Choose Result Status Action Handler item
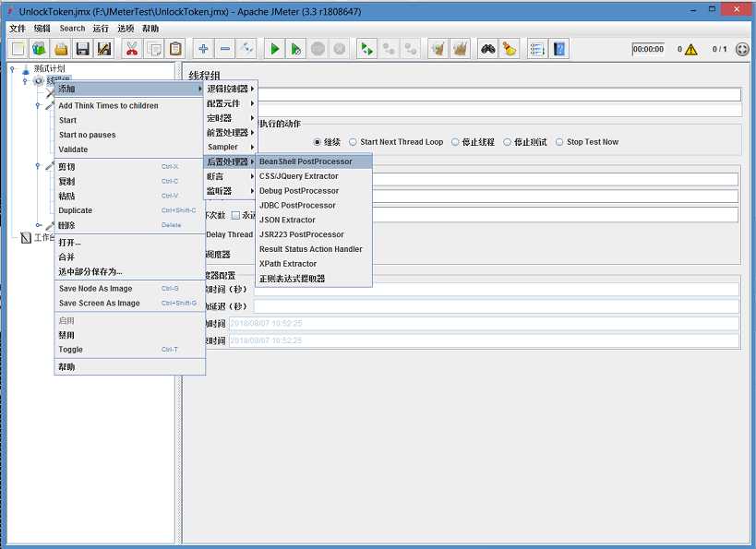This screenshot has width=756, height=549. coord(314,249)
